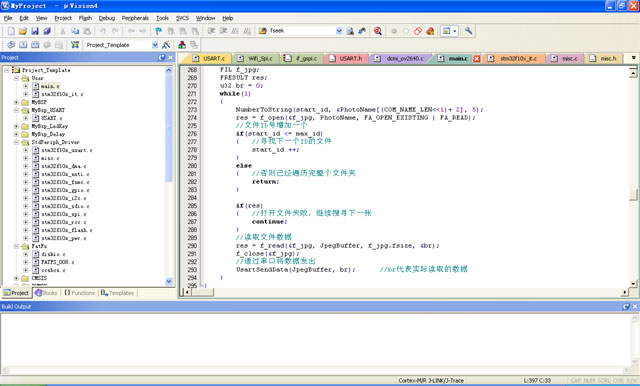Create a new file with the toolbar icon

point(11,31)
